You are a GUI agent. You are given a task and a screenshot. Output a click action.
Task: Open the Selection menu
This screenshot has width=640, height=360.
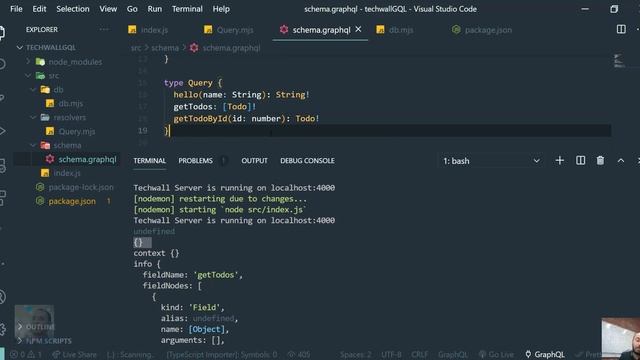click(73, 9)
